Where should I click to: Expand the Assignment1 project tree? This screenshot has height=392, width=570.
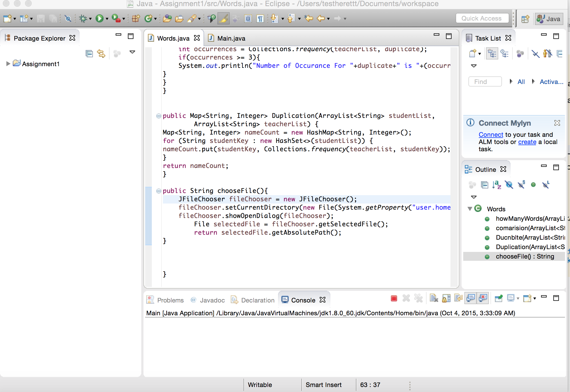pyautogui.click(x=8, y=64)
